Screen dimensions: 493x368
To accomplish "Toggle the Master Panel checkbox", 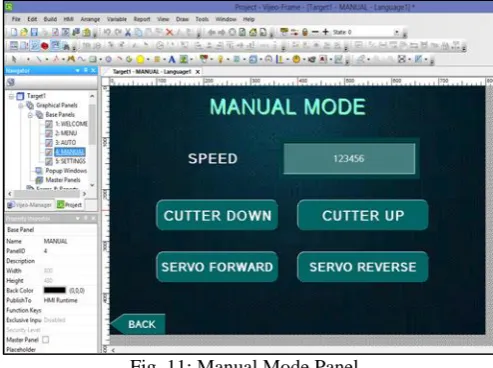I will tap(46, 340).
